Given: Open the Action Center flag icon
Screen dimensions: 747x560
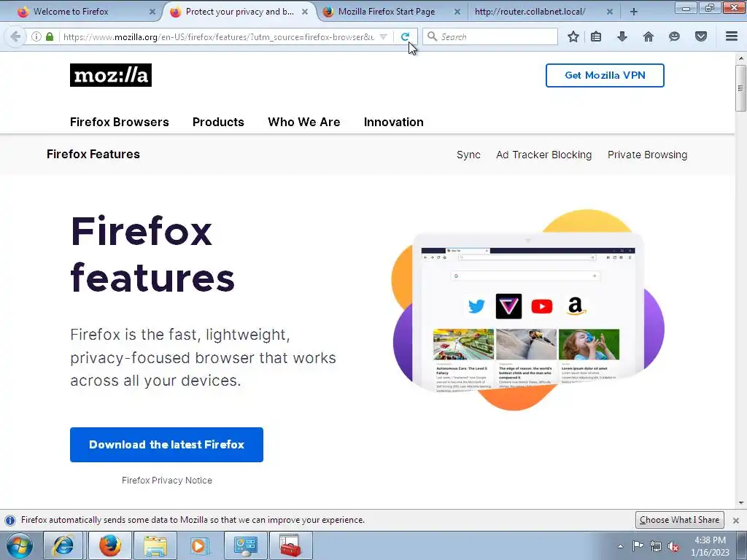Looking at the screenshot, I should click(x=638, y=546).
